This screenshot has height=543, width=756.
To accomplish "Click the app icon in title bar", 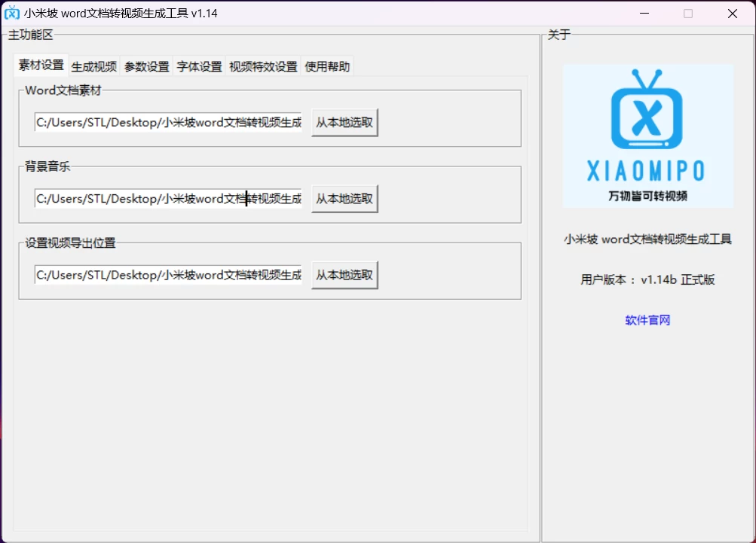I will point(11,13).
